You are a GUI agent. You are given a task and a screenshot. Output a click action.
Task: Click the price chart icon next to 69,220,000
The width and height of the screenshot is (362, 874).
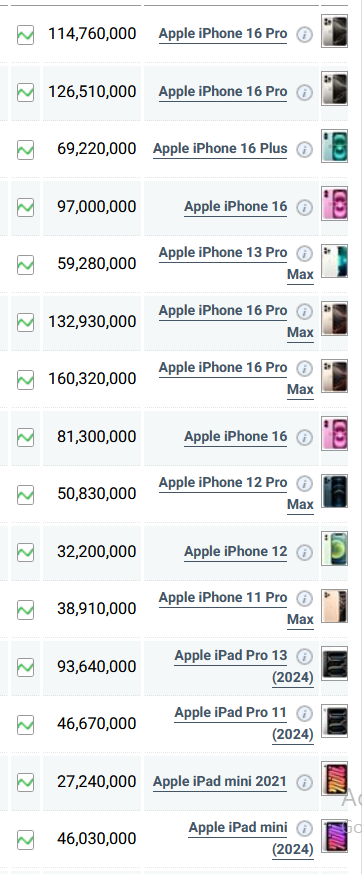[x=25, y=149]
